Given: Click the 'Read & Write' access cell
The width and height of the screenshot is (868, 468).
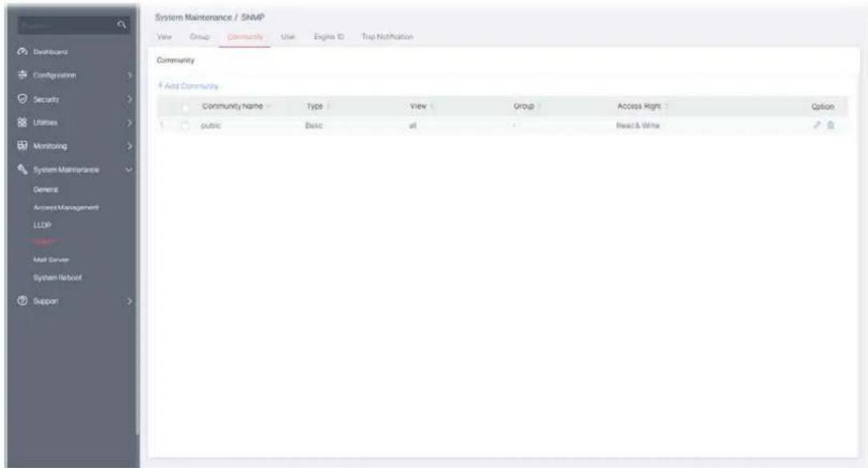Looking at the screenshot, I should [637, 126].
